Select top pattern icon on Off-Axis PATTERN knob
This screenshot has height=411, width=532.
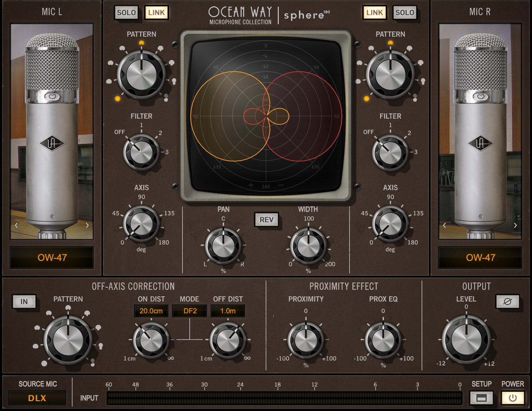point(68,307)
